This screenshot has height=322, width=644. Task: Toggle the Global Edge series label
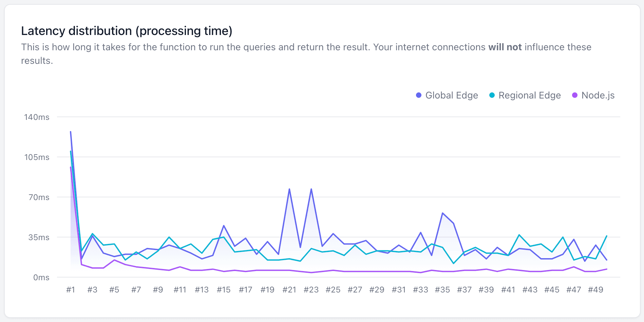452,95
